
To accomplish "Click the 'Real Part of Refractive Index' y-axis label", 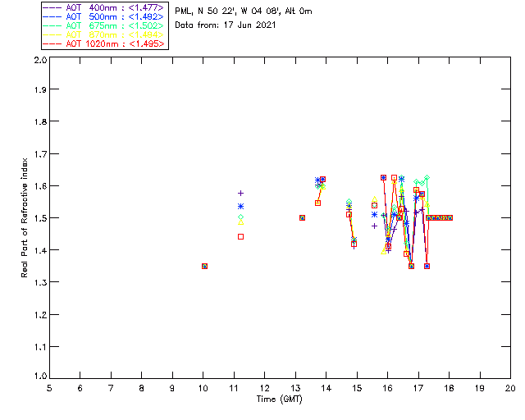I will tap(24, 217).
